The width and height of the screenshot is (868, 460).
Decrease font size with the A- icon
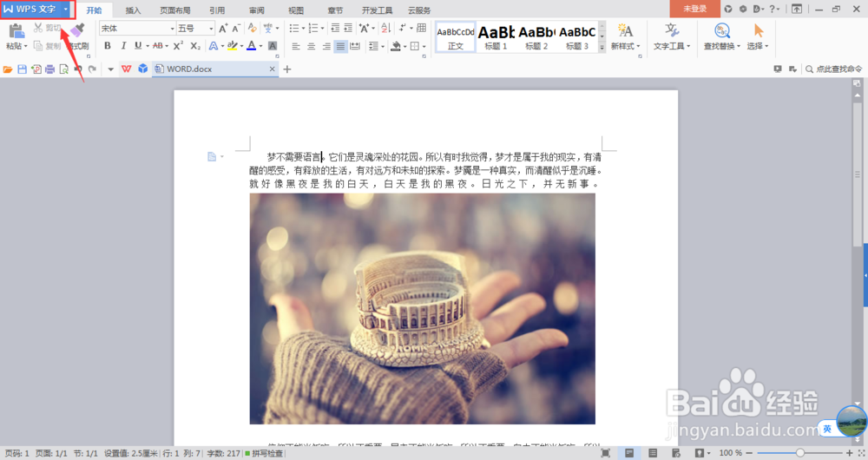point(236,29)
